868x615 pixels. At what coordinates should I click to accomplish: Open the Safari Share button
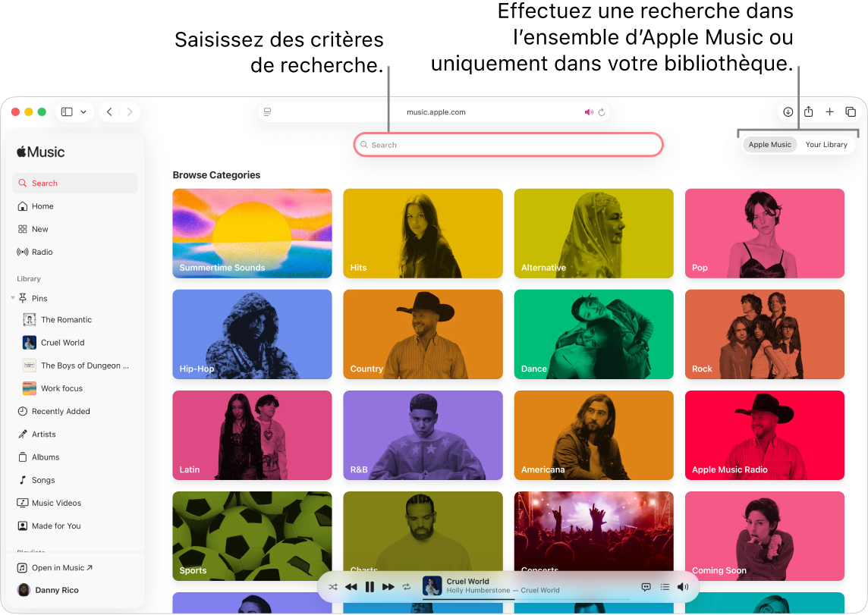click(809, 111)
